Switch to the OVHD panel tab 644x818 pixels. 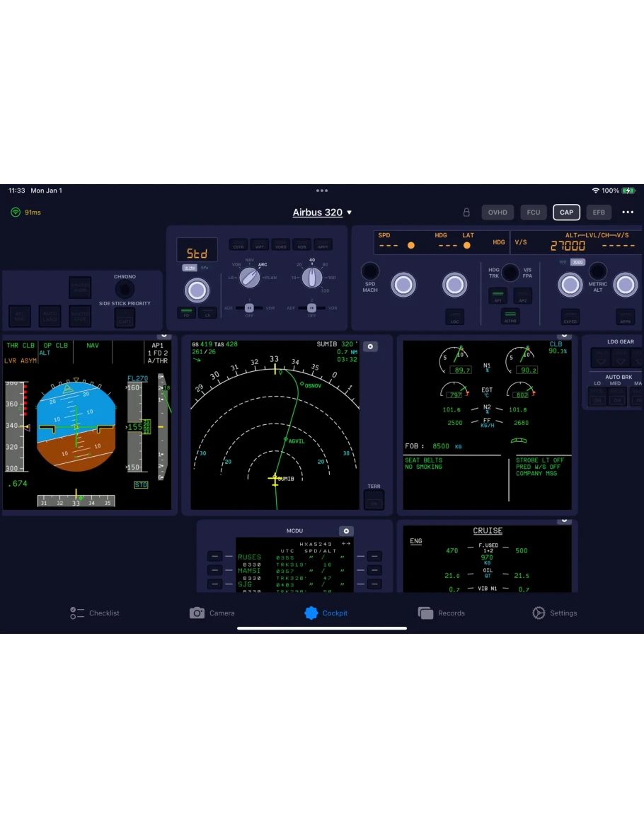[x=498, y=212]
